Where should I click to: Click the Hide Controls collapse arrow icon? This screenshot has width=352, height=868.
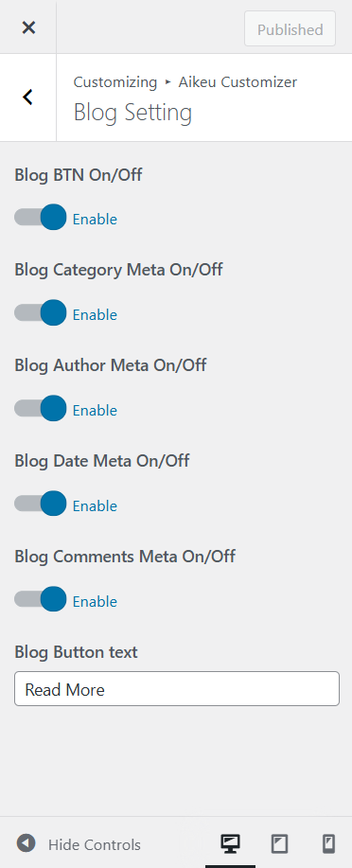click(26, 843)
